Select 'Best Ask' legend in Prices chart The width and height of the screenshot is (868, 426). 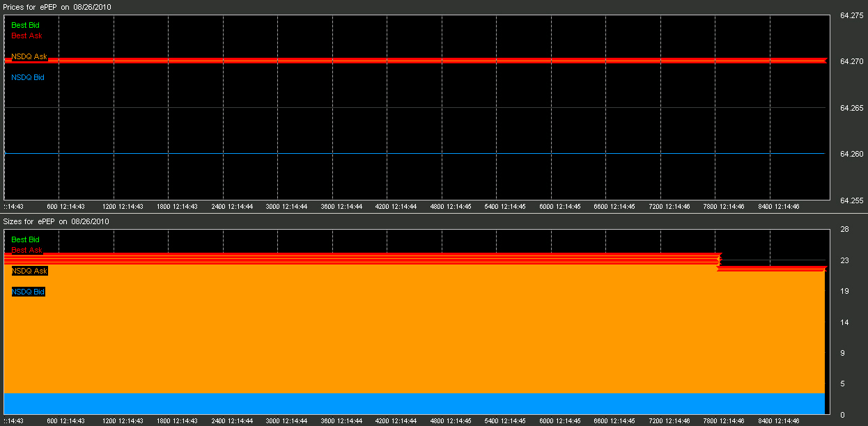pos(26,35)
